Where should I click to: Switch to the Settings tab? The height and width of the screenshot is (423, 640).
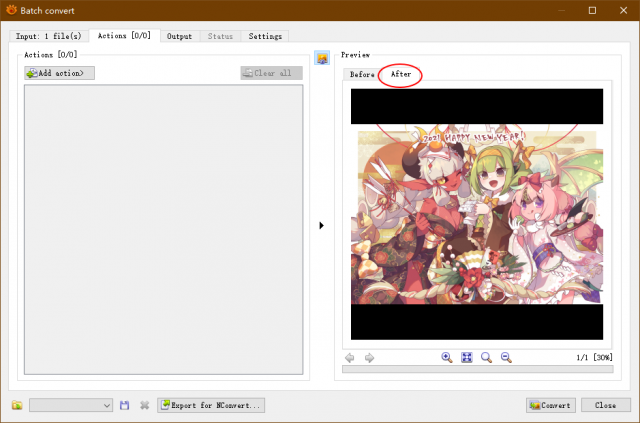[x=265, y=36]
